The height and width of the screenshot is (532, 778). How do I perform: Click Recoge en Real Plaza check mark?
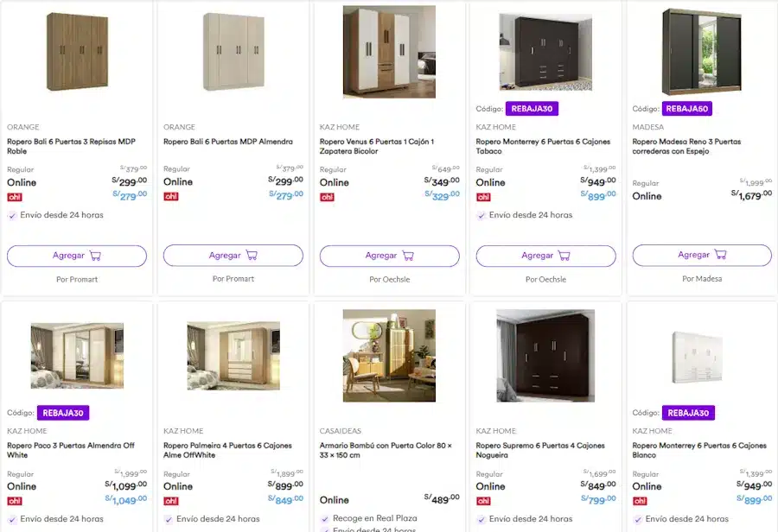tap(325, 519)
